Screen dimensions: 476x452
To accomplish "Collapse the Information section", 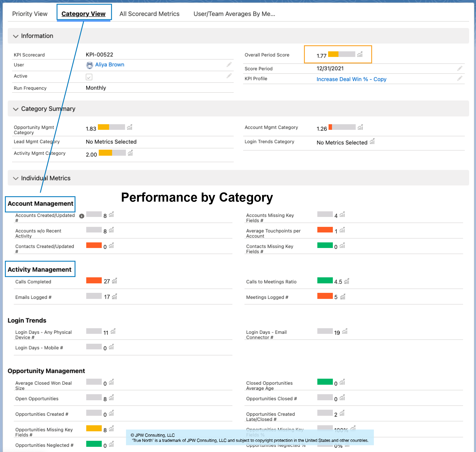I will point(16,36).
